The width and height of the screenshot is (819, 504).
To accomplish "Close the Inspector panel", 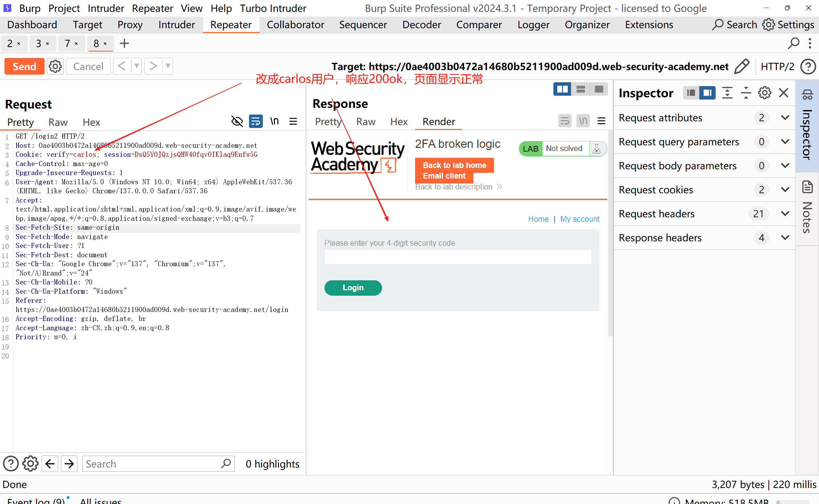I will click(784, 93).
